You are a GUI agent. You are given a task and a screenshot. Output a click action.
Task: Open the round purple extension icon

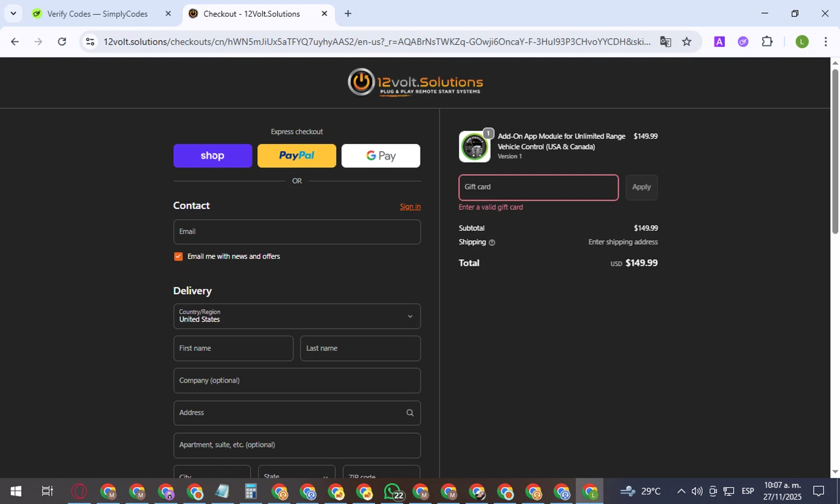pos(743,41)
